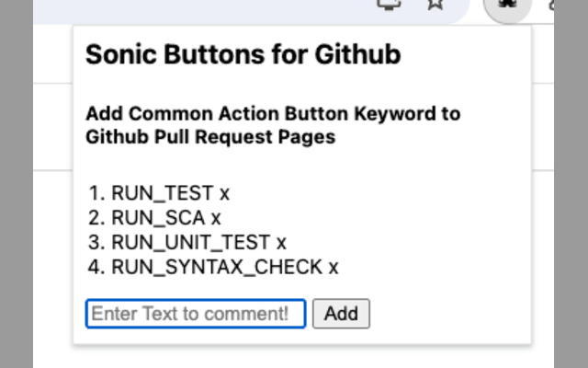This screenshot has width=588, height=368.
Task: Click list number 3 marker
Action: 96,243
